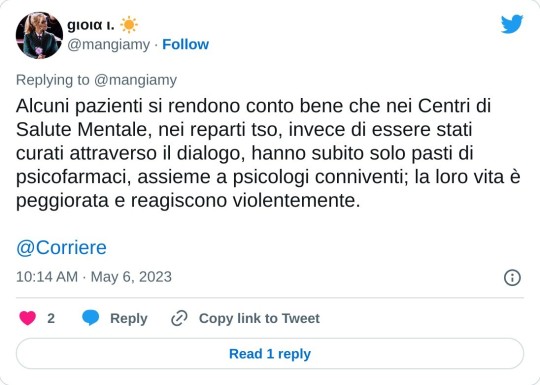Open the profile picture of mangiamy
This screenshot has width=540, height=385.
(x=39, y=35)
